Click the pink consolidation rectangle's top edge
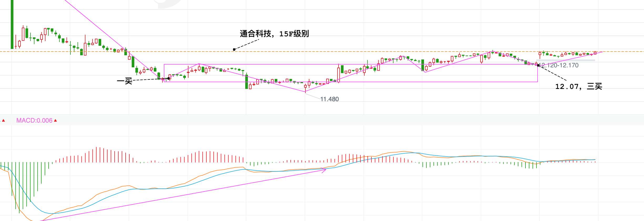The height and width of the screenshot is (221, 644). pos(351,64)
